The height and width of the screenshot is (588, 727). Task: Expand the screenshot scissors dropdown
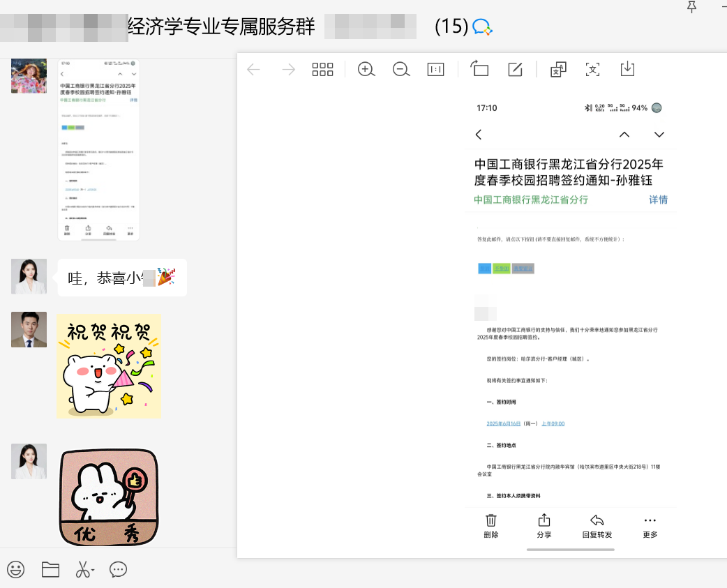[93, 570]
